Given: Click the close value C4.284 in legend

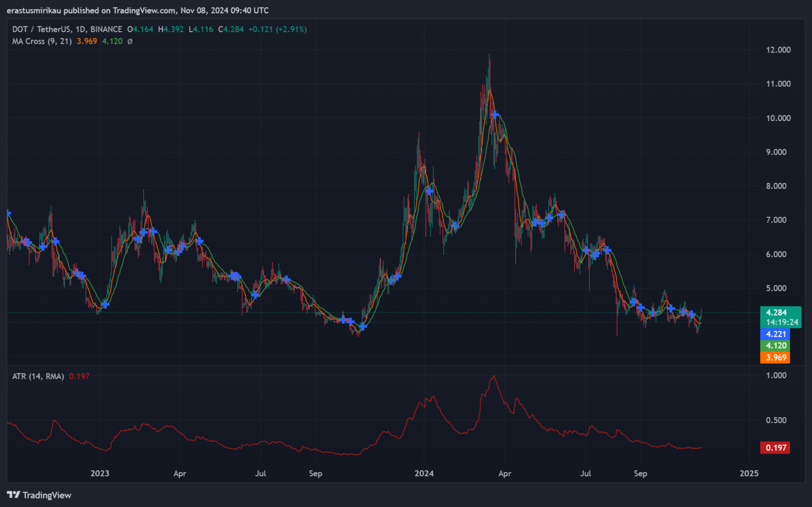Looking at the screenshot, I should click(x=231, y=29).
